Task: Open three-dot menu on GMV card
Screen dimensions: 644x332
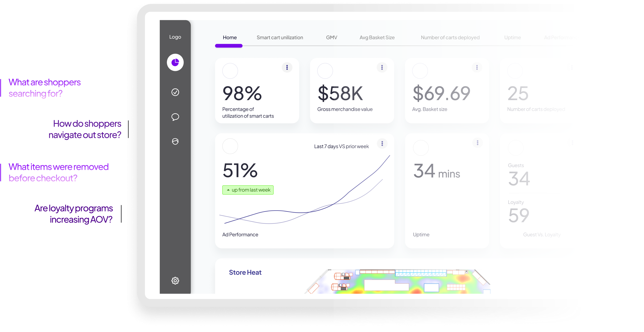Action: 382,67
